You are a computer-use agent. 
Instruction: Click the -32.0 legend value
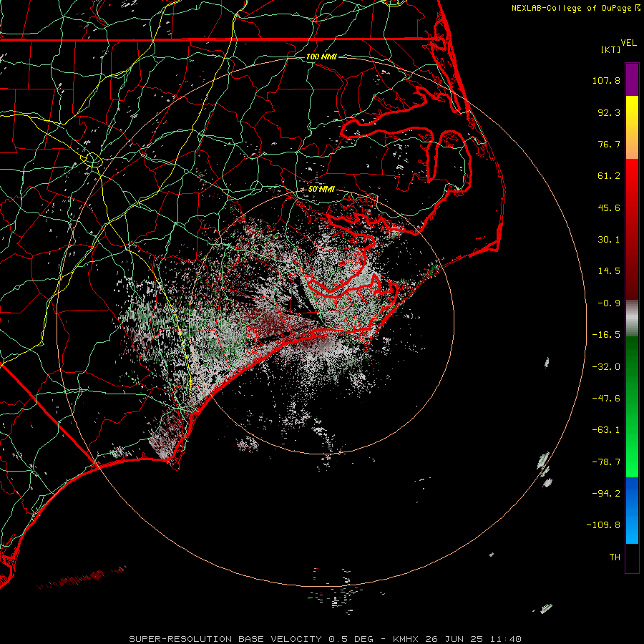tap(606, 367)
